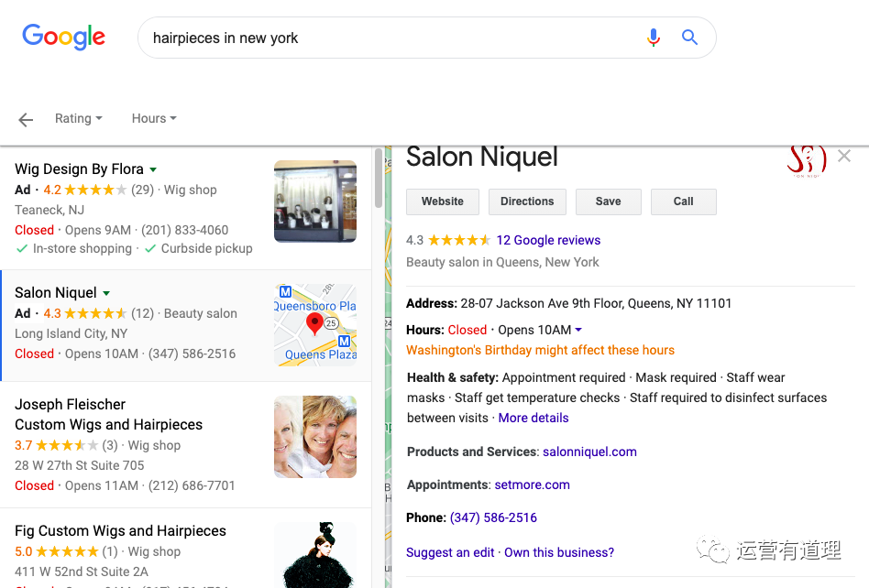Open the Hours filter dropdown
The width and height of the screenshot is (869, 588).
(154, 118)
